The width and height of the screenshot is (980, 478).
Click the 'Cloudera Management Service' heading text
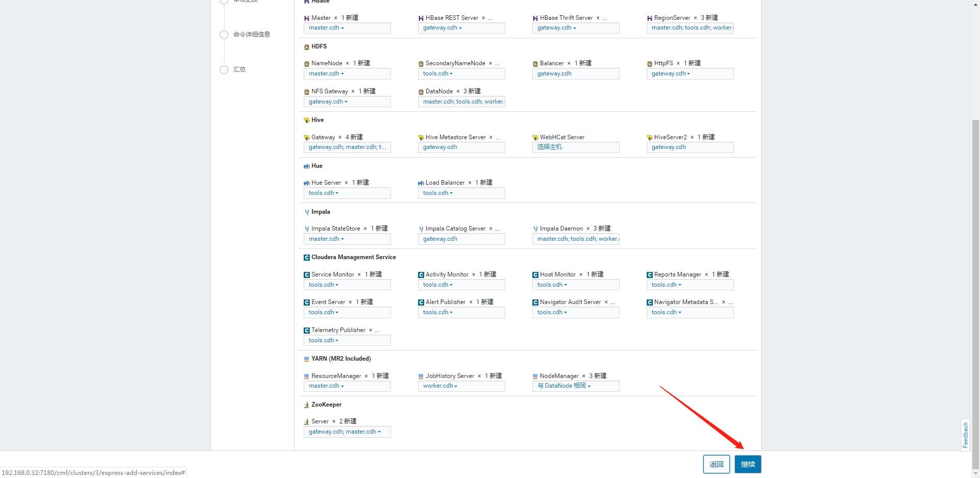click(354, 258)
